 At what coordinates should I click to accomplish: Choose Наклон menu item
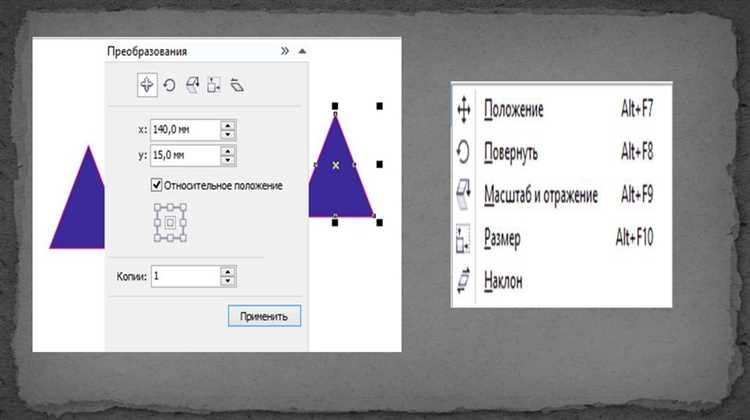click(562, 280)
